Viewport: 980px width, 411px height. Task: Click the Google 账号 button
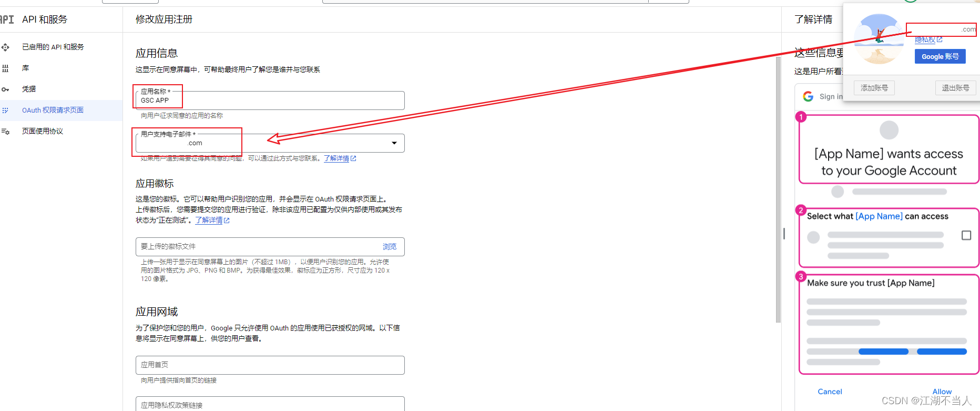[x=940, y=56]
